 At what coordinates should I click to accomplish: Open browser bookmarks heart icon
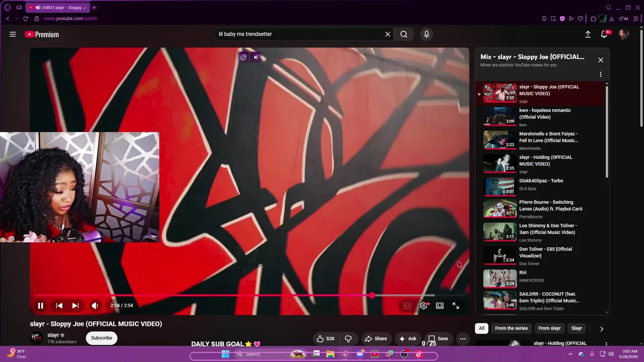(580, 19)
